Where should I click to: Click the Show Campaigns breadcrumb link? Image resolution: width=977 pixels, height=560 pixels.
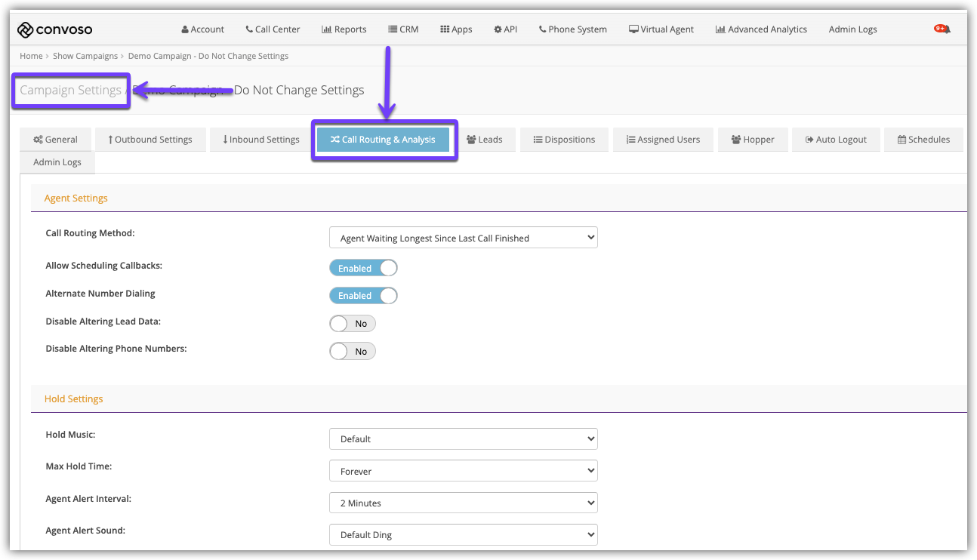(x=85, y=56)
